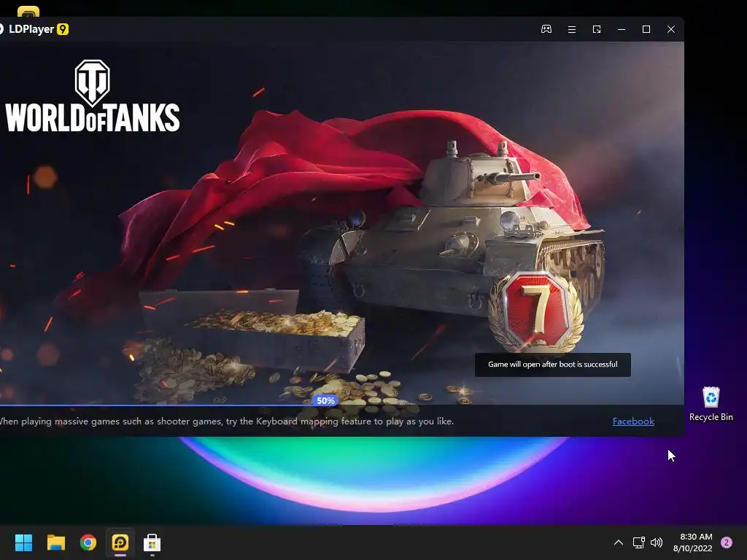Screen dimensions: 747x560
Task: Show hidden system tray icons
Action: pos(619,542)
